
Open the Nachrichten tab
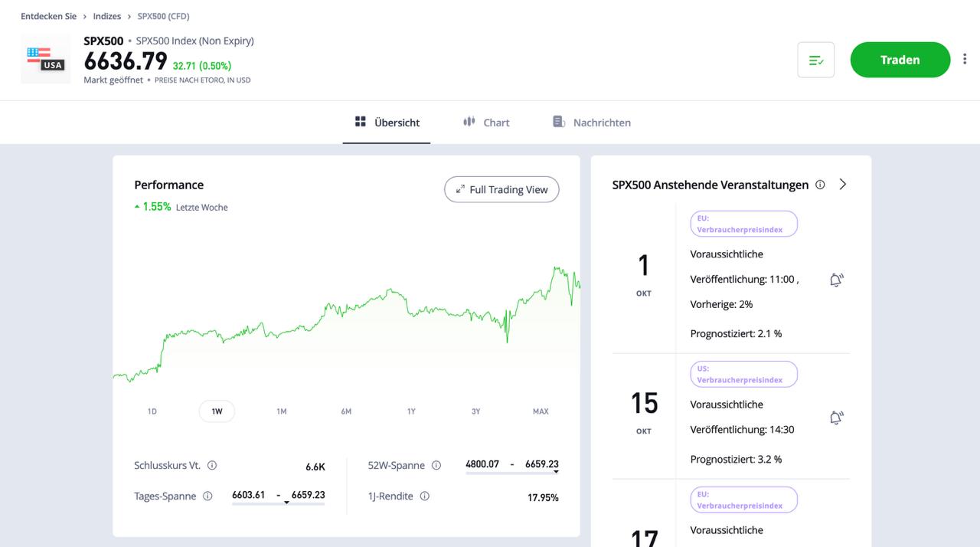(592, 123)
